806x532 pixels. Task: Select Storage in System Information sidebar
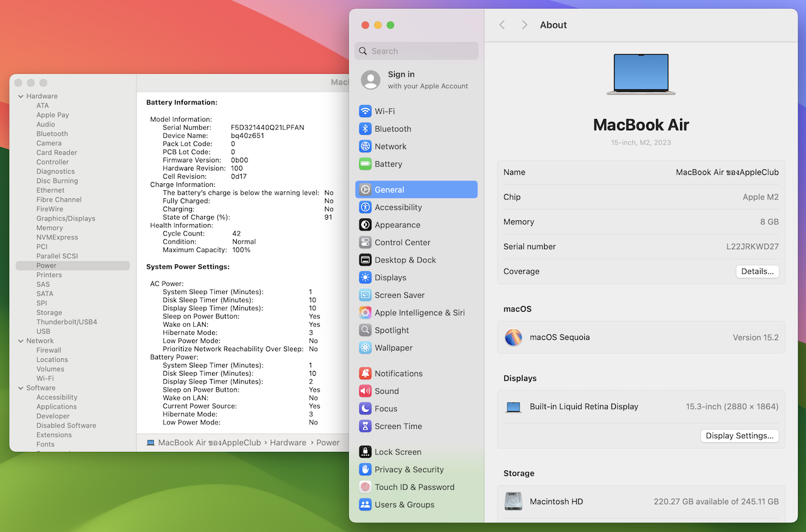49,313
